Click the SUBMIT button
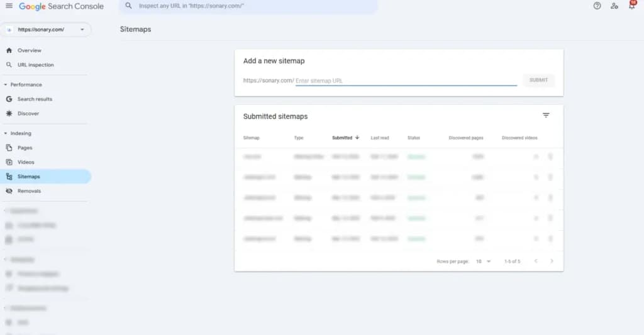Viewport: 644px width, 335px height. pos(538,80)
